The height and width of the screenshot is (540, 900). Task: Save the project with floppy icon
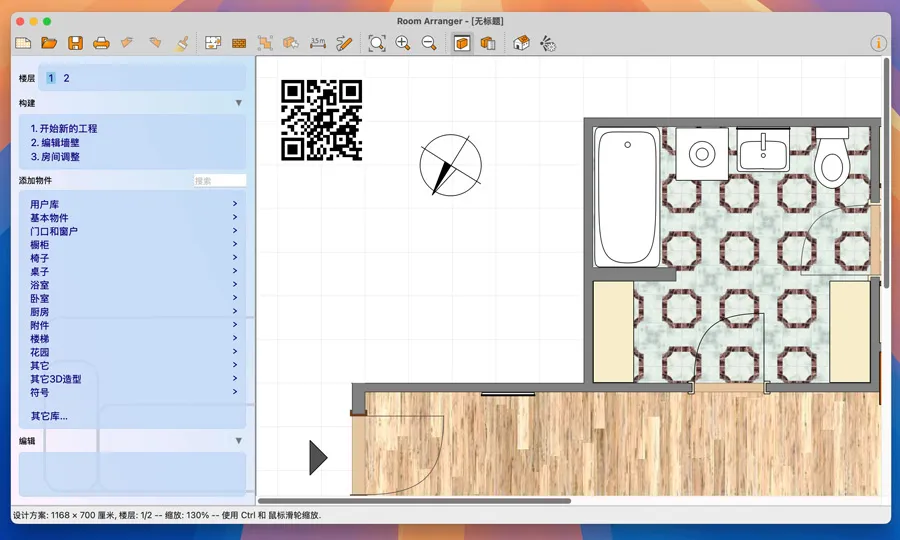(75, 43)
